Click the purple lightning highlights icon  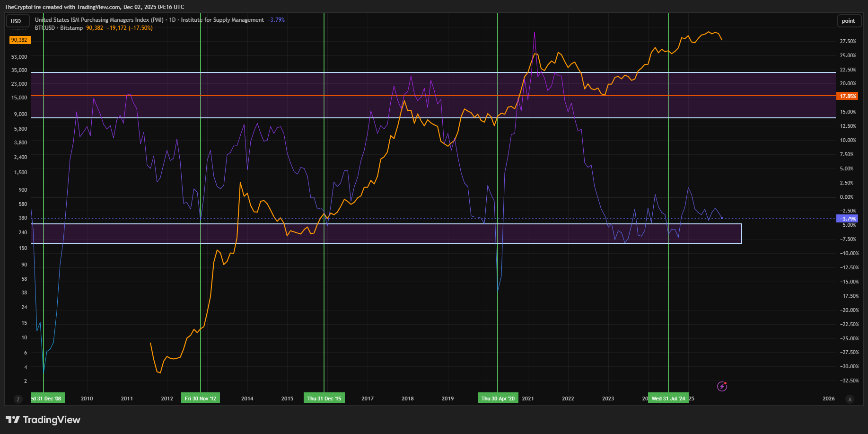pyautogui.click(x=721, y=386)
